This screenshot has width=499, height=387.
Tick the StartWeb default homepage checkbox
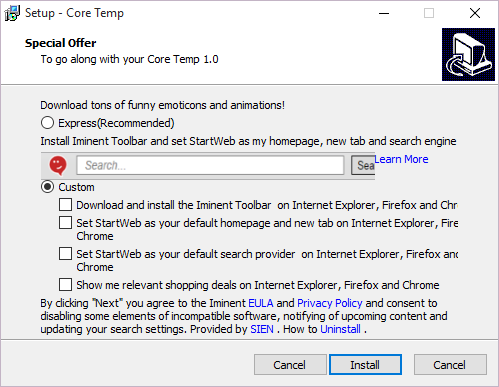point(65,223)
